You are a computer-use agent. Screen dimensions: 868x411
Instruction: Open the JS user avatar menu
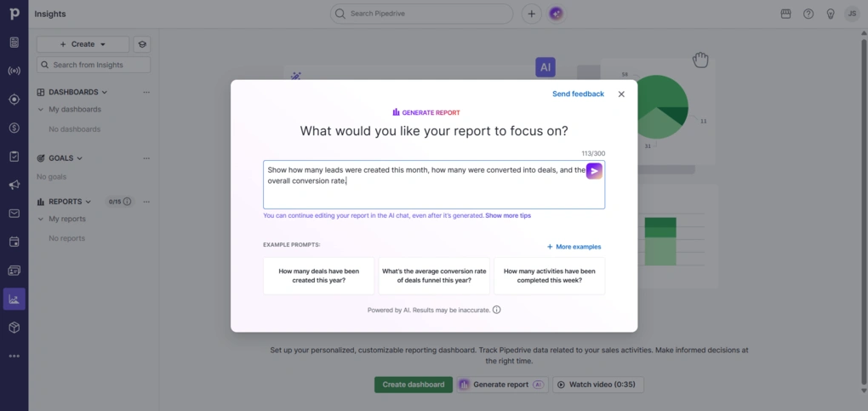coord(852,14)
